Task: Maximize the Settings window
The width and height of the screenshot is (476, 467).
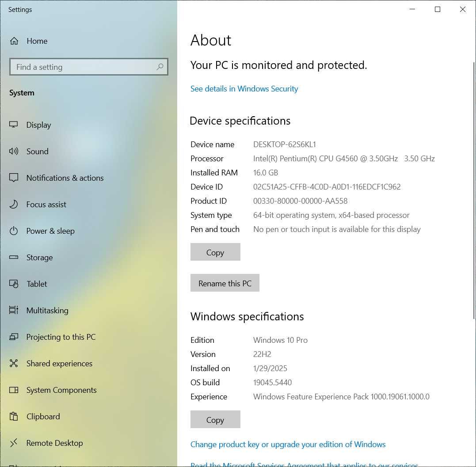Action: [438, 9]
